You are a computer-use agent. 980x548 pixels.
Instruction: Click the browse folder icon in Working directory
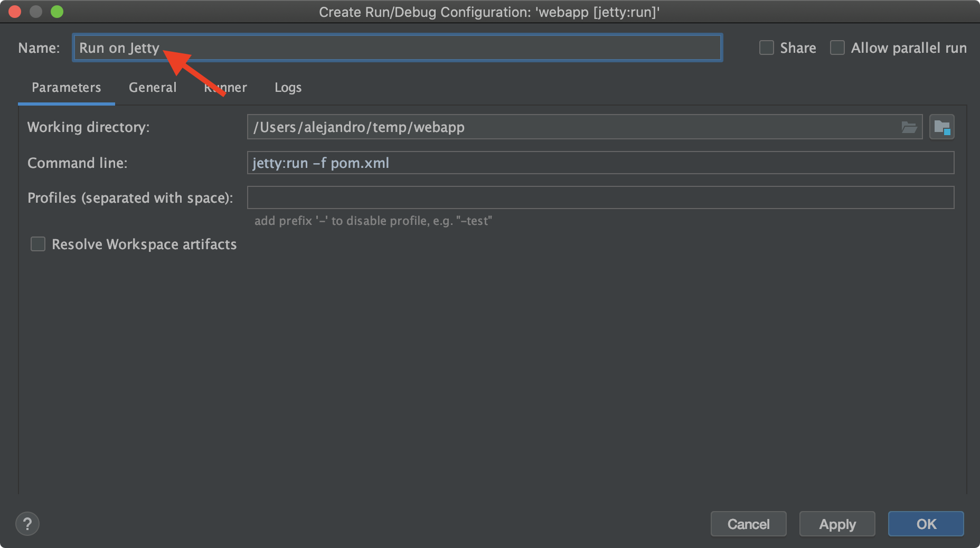pos(909,127)
